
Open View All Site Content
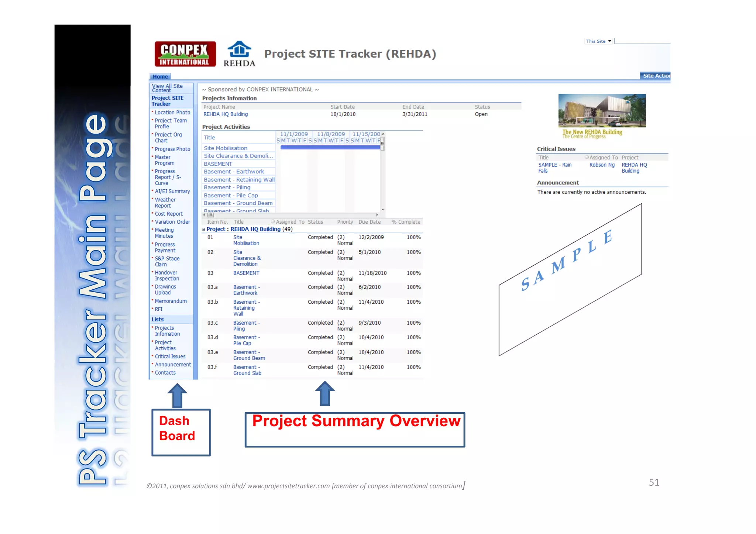[167, 88]
